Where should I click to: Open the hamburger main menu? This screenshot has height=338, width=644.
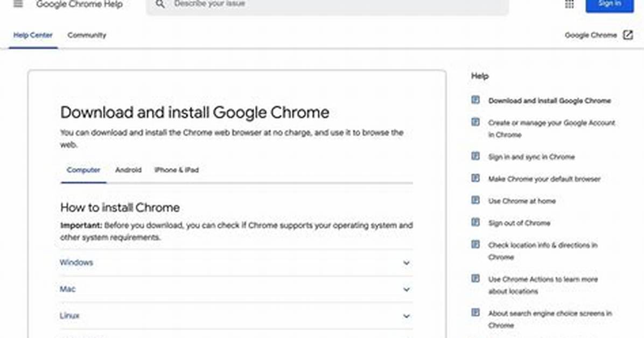point(18,4)
